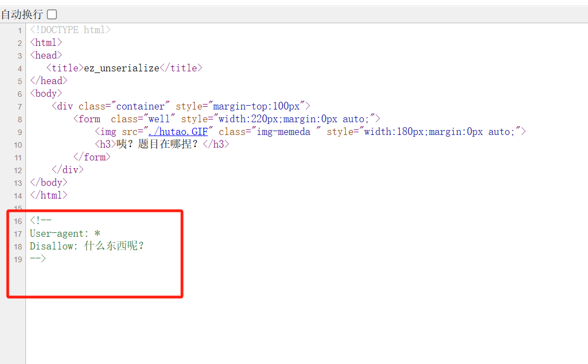Click the closing </html> tag
This screenshot has height=364, width=588.
(x=49, y=195)
